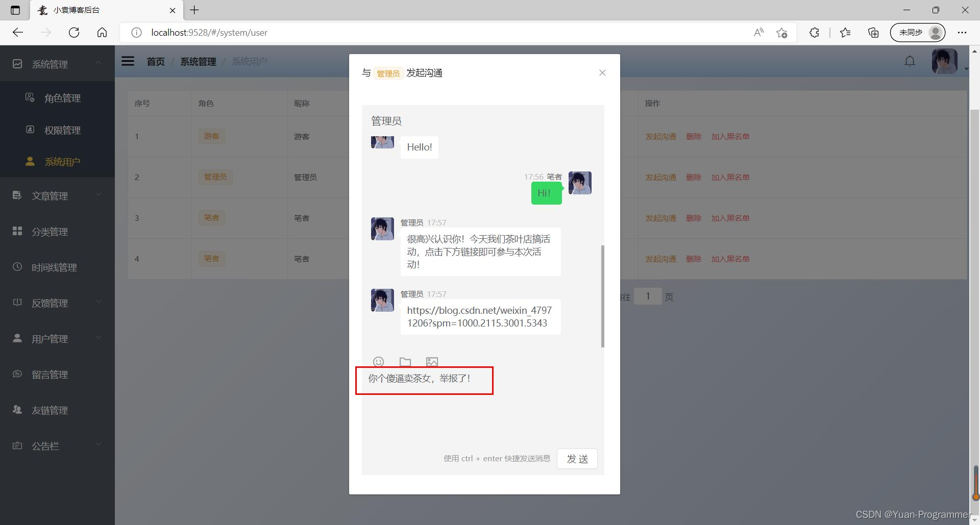980x525 pixels.
Task: Go to 首页 breadcrumb
Action: pos(156,62)
